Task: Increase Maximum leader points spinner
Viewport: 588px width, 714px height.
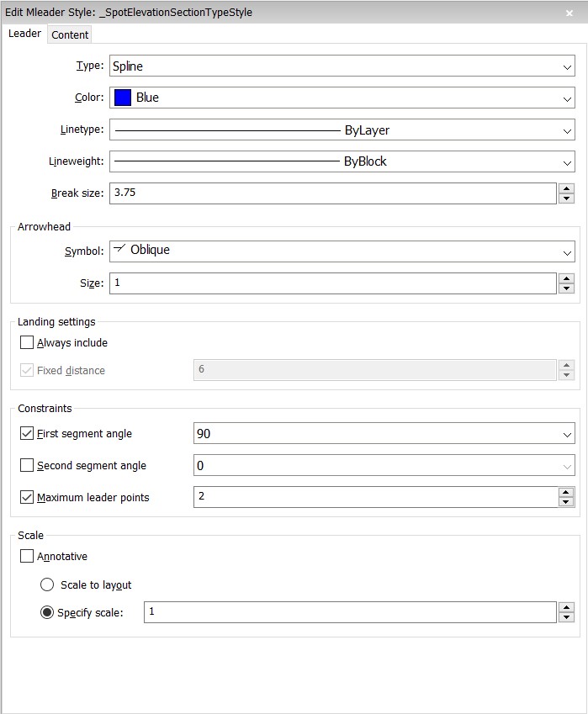Action: point(566,492)
